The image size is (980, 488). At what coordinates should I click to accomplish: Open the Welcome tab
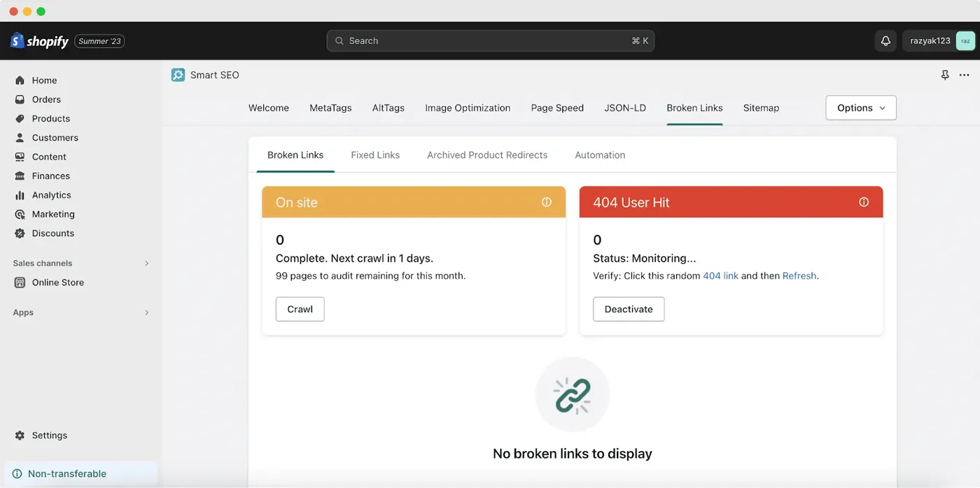[x=269, y=108]
